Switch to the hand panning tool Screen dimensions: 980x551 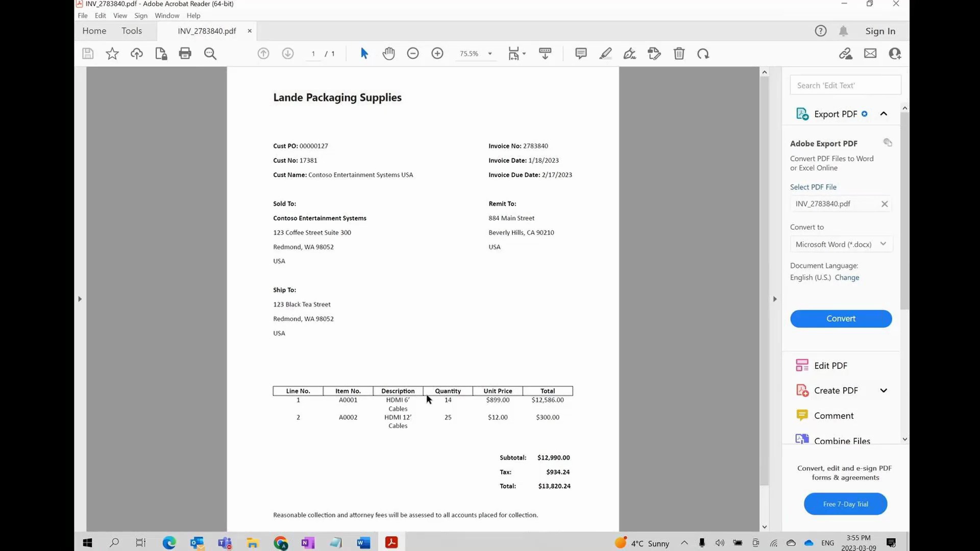[x=388, y=53]
